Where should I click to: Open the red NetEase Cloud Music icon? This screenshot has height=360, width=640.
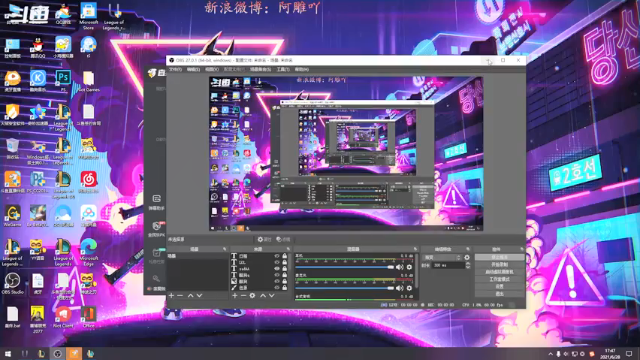[x=89, y=182]
